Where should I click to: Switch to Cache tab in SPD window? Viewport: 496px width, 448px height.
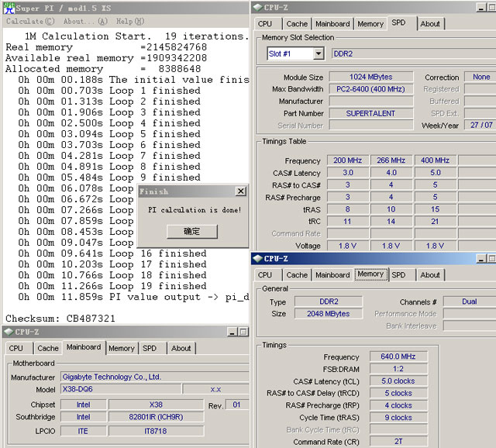pos(297,24)
